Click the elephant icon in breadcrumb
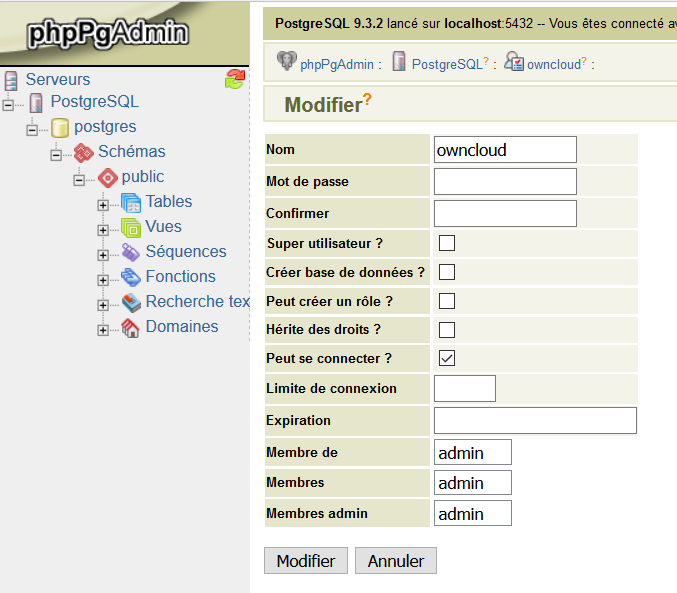This screenshot has height=593, width=677. [x=287, y=61]
